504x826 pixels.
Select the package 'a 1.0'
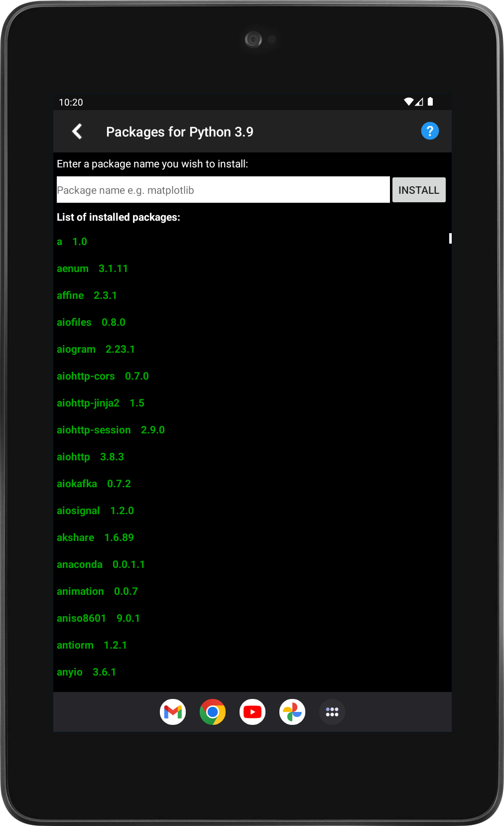[72, 242]
